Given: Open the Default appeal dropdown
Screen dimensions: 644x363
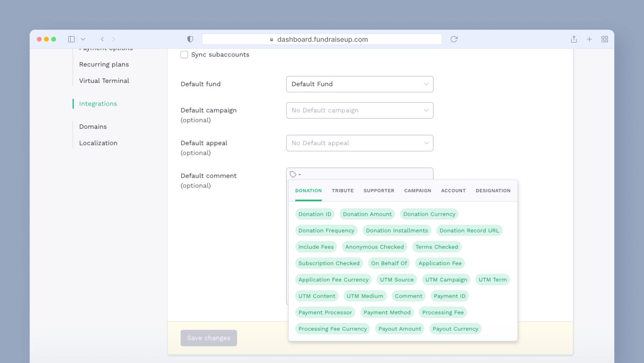Looking at the screenshot, I should click(360, 143).
